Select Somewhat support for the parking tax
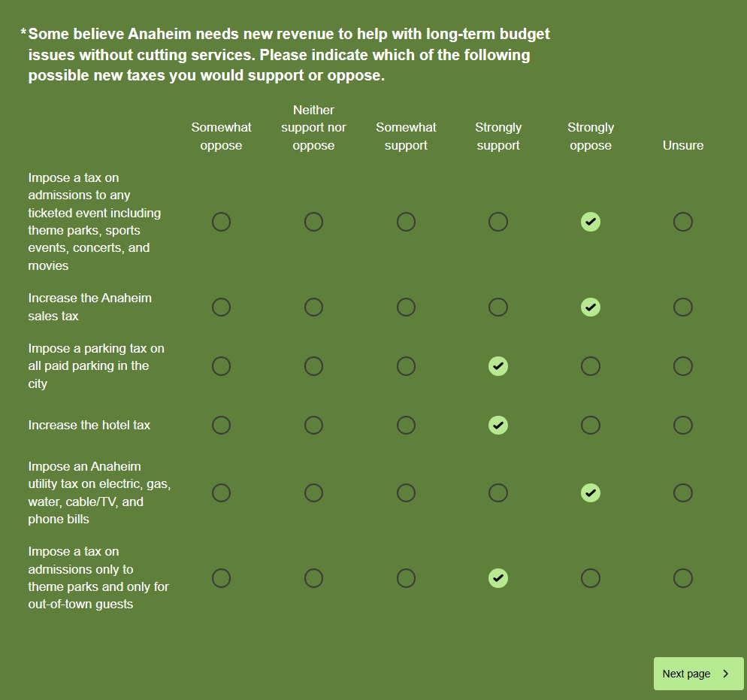The image size is (747, 700). [x=406, y=366]
